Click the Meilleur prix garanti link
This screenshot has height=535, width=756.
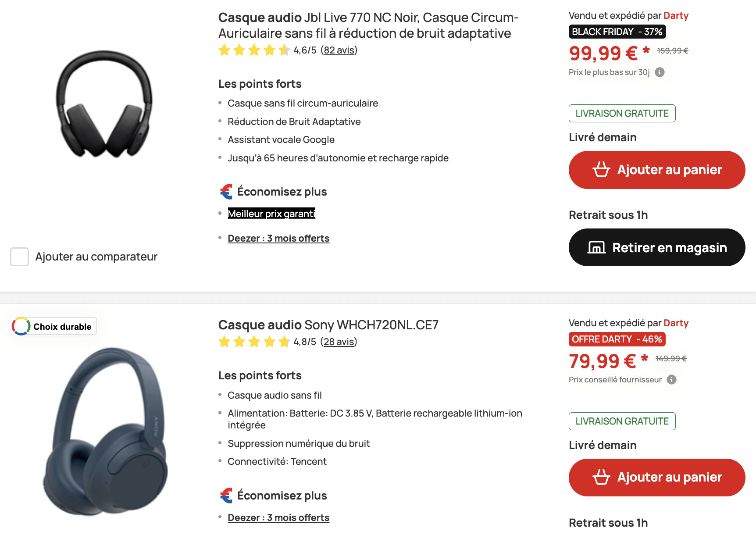coord(271,214)
